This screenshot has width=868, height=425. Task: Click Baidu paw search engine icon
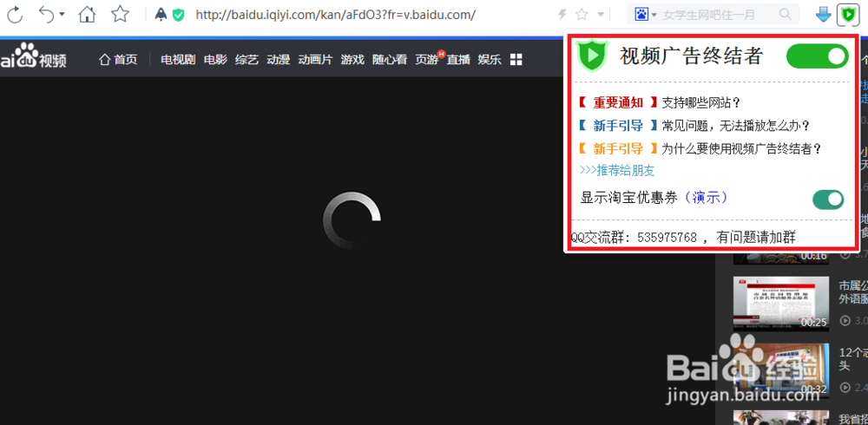tap(641, 15)
